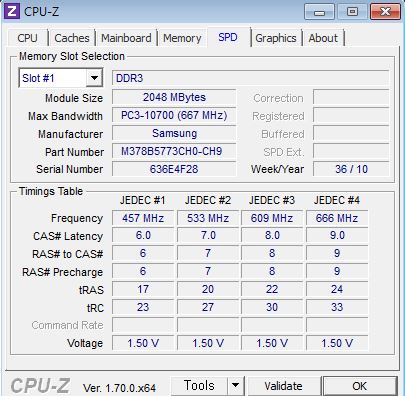Click the Tools button
This screenshot has height=396, width=405.
(x=199, y=386)
